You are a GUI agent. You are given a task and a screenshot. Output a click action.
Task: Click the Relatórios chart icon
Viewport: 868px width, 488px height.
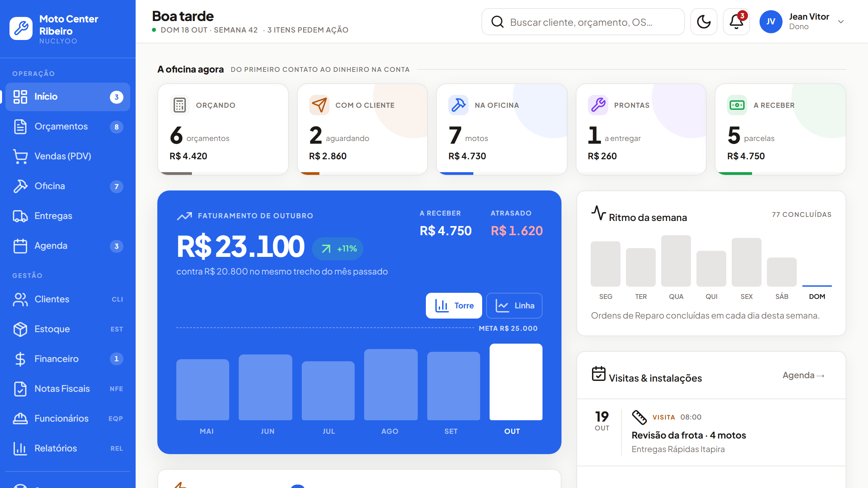[x=20, y=449]
